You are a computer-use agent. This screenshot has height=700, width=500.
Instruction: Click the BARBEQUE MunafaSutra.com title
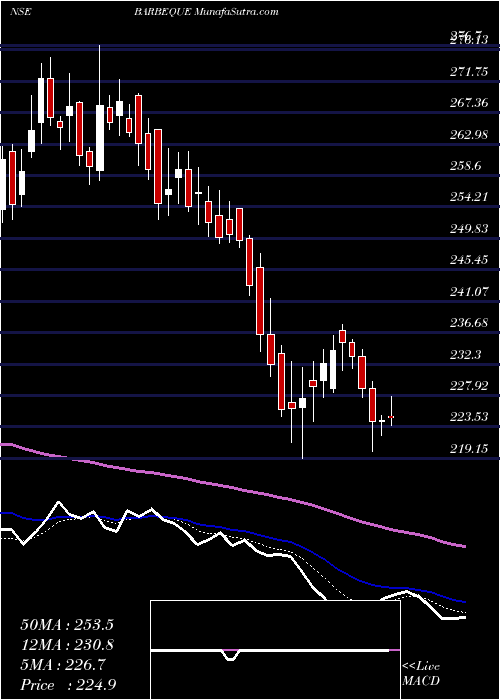(x=206, y=12)
